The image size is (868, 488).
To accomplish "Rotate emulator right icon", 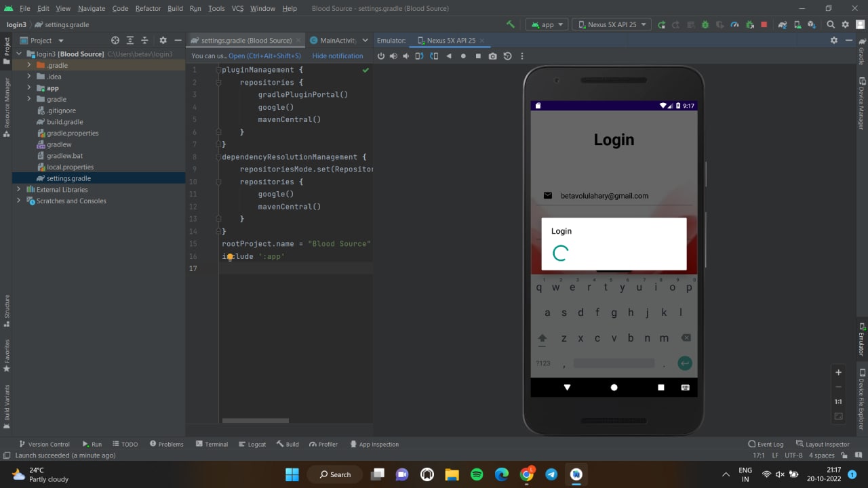I will (x=433, y=56).
